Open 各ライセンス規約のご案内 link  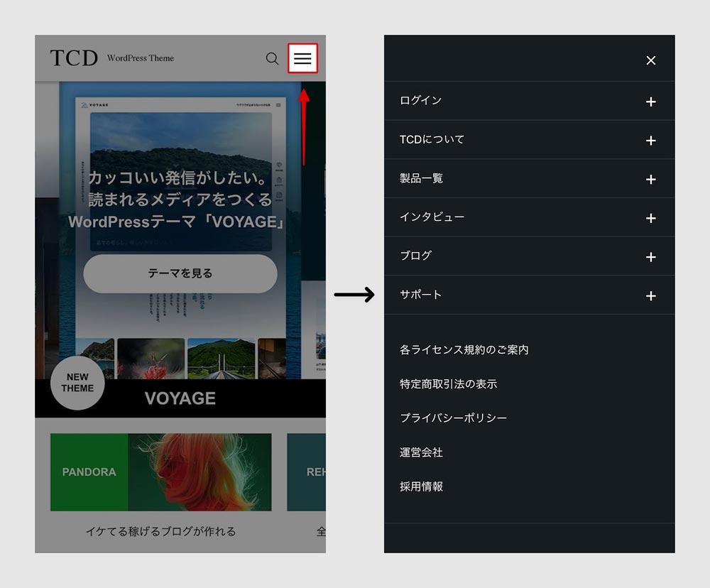click(x=464, y=349)
